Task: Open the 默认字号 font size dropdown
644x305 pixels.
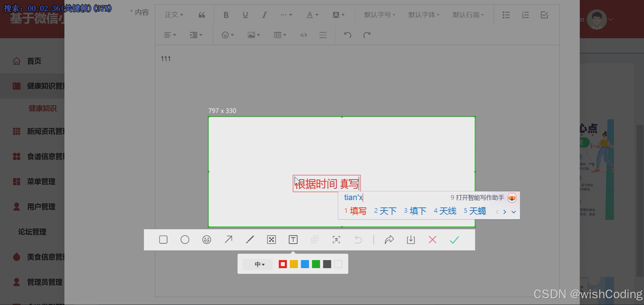Action: click(379, 15)
